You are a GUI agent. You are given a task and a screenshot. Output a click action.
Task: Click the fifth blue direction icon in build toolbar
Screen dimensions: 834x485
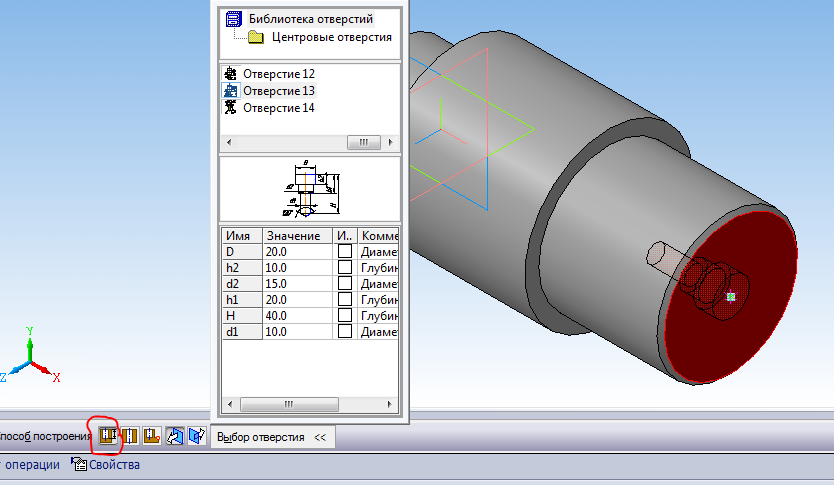tap(195, 436)
